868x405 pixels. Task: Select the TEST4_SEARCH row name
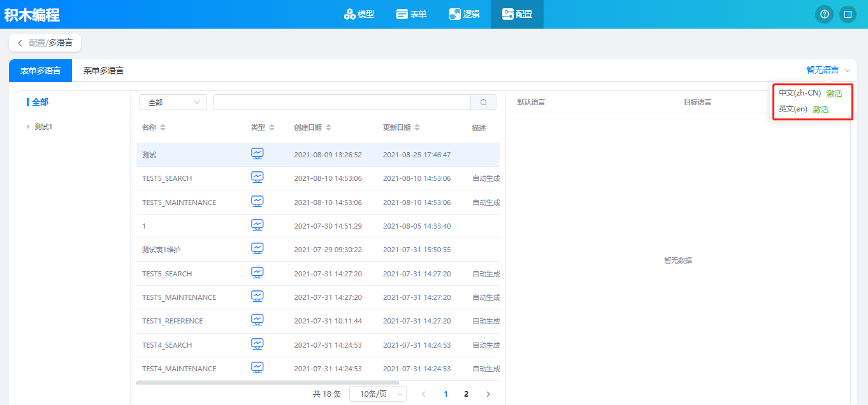[167, 345]
